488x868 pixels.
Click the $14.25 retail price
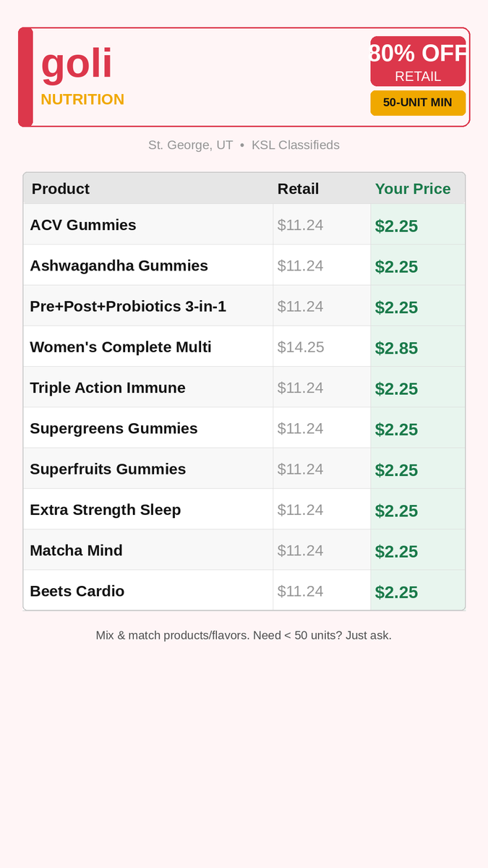(301, 347)
